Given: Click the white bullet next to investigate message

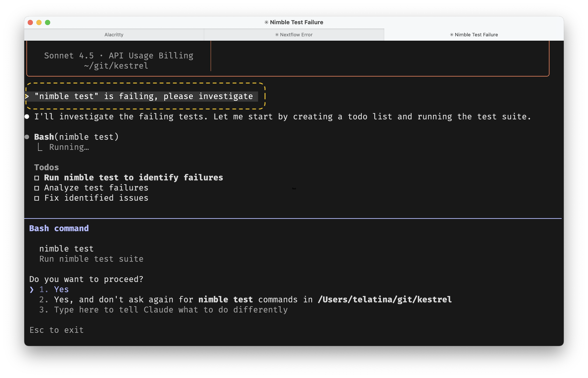Looking at the screenshot, I should click(27, 116).
